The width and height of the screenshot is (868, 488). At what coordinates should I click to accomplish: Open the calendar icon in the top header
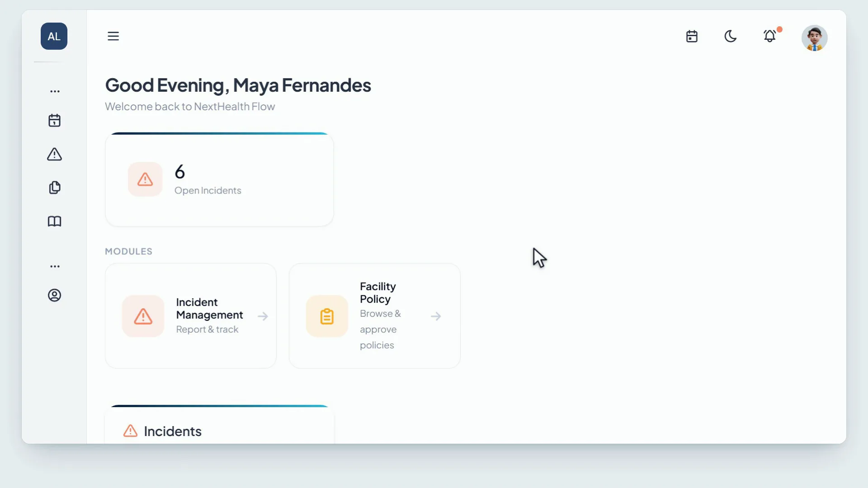[x=692, y=36]
